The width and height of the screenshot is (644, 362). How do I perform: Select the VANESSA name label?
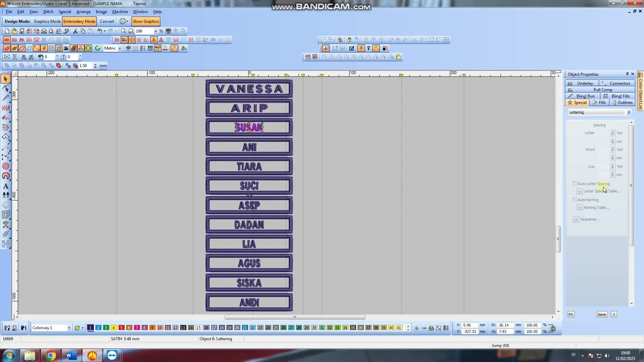249,89
